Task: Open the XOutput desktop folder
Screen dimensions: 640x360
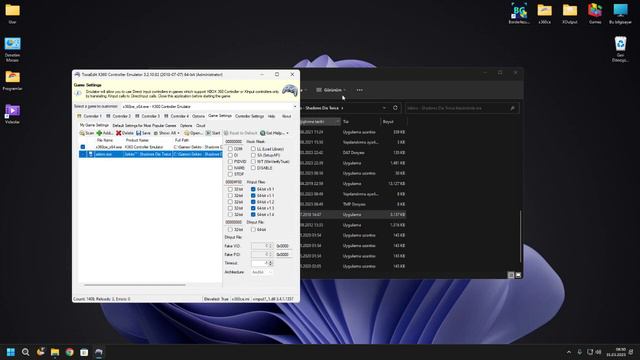Action: pos(569,13)
